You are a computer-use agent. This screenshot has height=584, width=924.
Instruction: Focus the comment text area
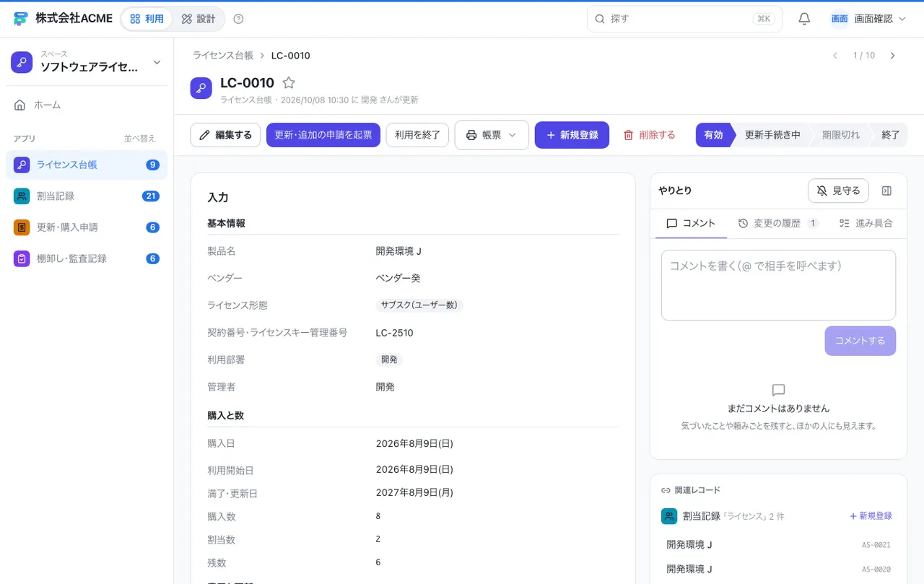coord(778,285)
